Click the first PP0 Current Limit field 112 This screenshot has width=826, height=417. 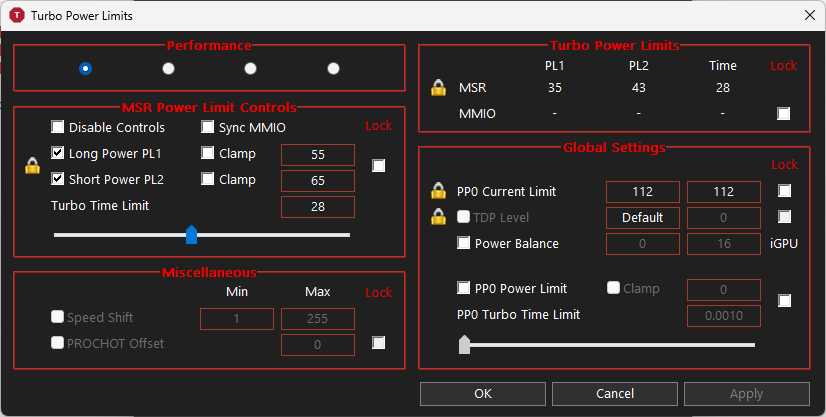tap(643, 192)
